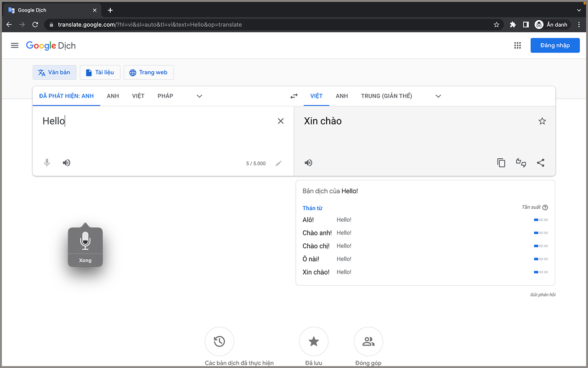Click the Google Dịch logo
Viewport: 588px width, 368px height.
(51, 46)
